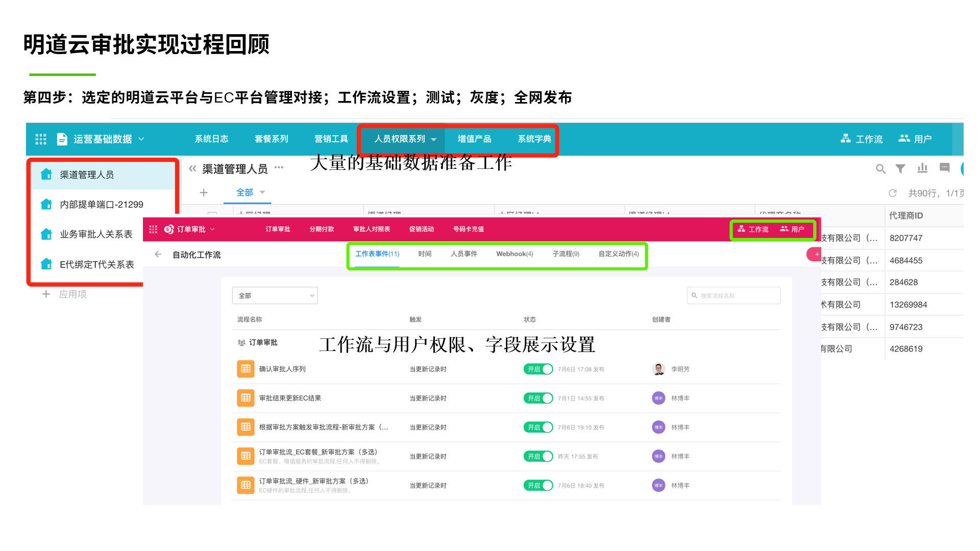This screenshot has width=980, height=551.
Task: Open the app grid icon in teal header
Action: [x=41, y=139]
